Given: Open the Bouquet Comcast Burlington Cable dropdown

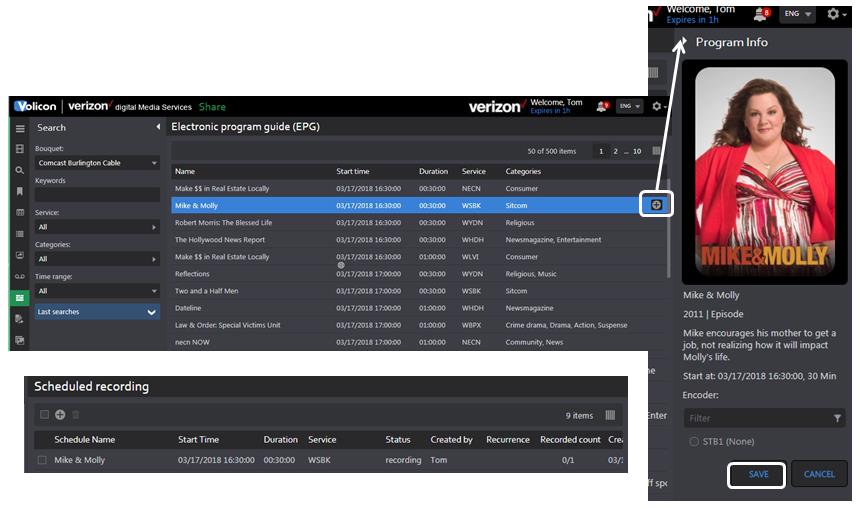Looking at the screenshot, I should click(x=97, y=163).
